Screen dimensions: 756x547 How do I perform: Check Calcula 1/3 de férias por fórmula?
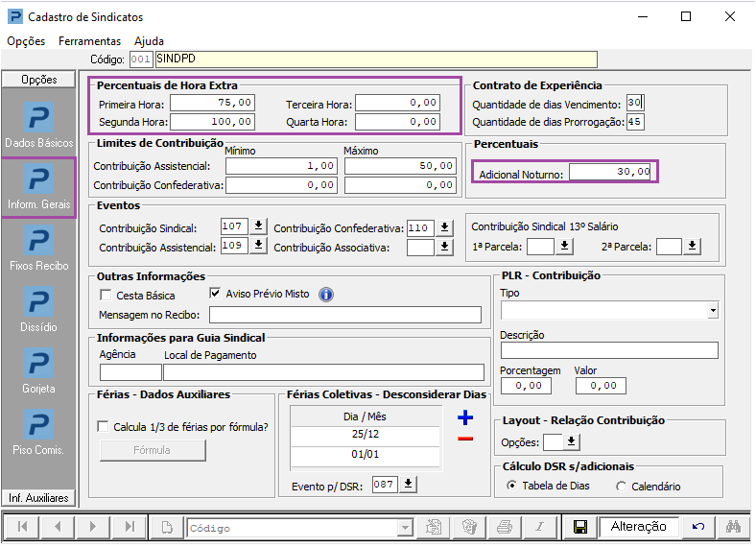(105, 427)
